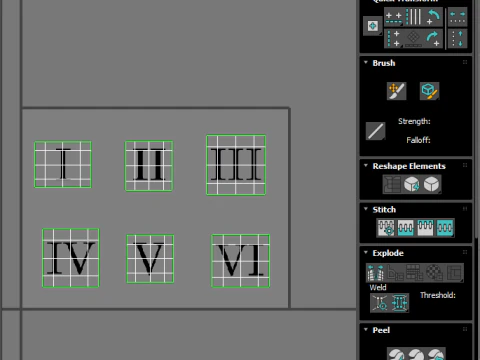Open the linear brush falloff type flyout
480x360 pixels.
click(375, 131)
